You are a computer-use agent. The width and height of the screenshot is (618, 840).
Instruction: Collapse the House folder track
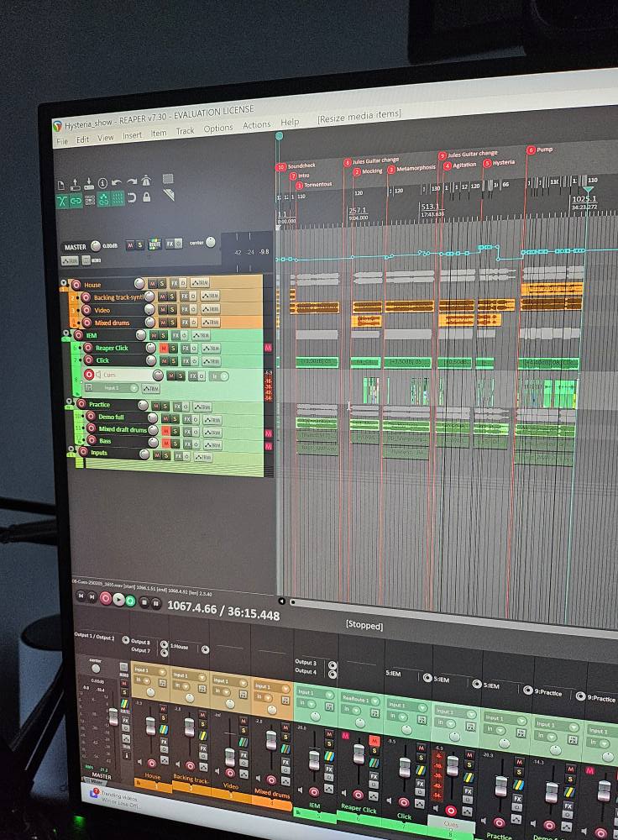(64, 282)
